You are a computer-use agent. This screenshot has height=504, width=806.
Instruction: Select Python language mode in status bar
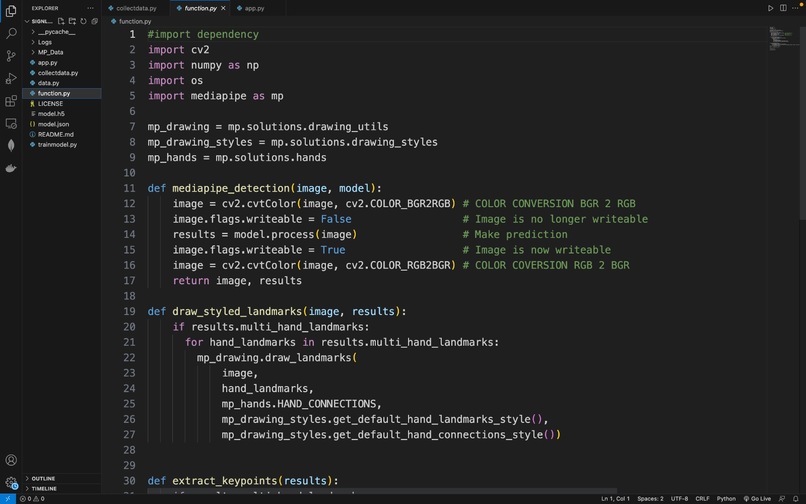point(726,499)
